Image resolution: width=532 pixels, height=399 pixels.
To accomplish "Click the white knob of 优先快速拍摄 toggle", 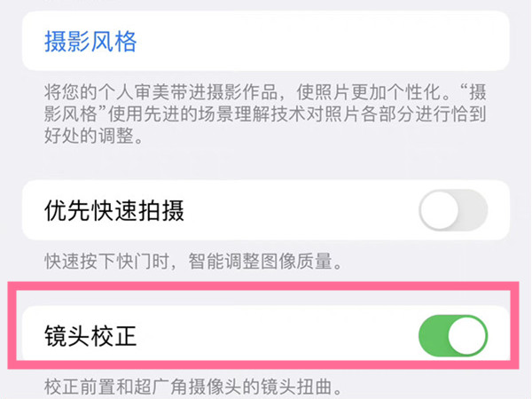I will click(x=438, y=210).
